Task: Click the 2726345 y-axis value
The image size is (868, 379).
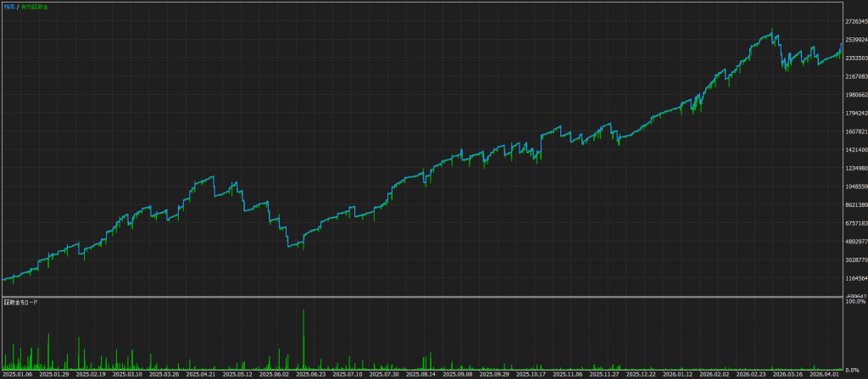Action: (856, 21)
